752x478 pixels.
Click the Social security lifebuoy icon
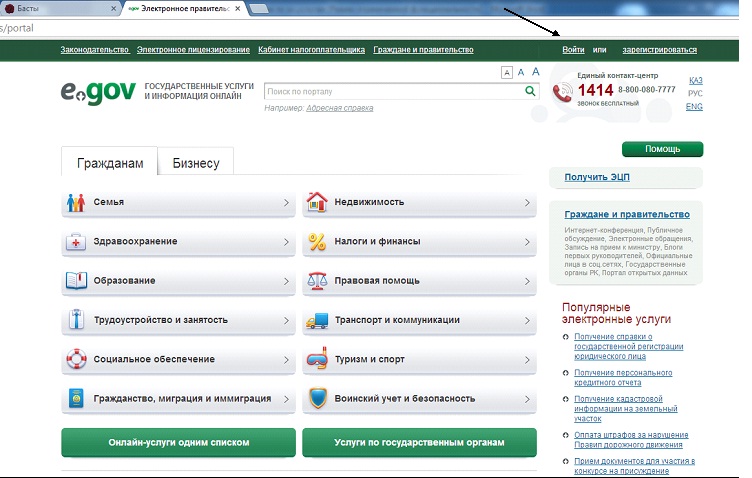77,359
